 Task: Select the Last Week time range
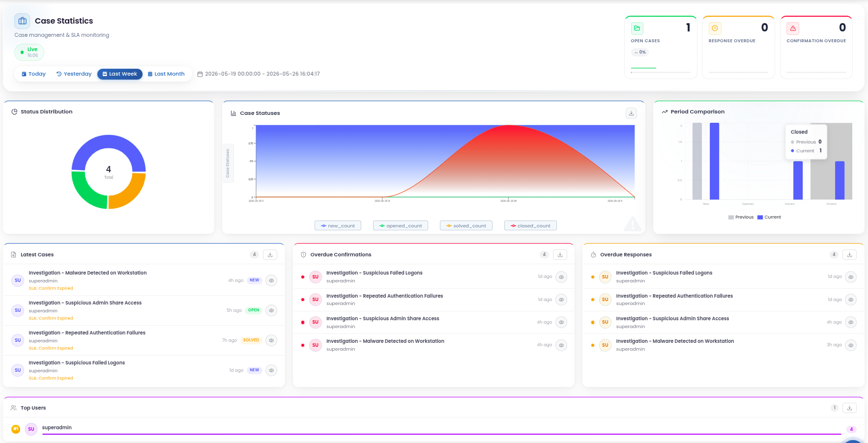click(120, 74)
